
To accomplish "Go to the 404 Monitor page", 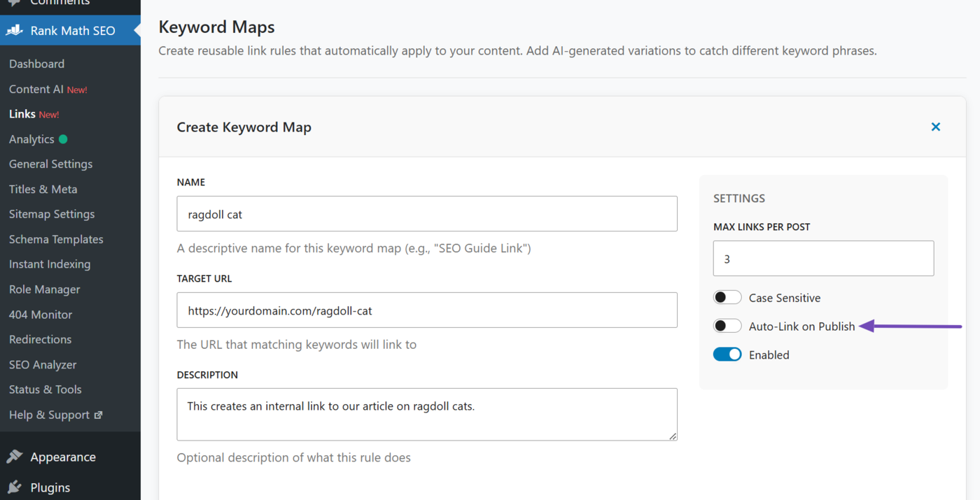I will pos(40,314).
